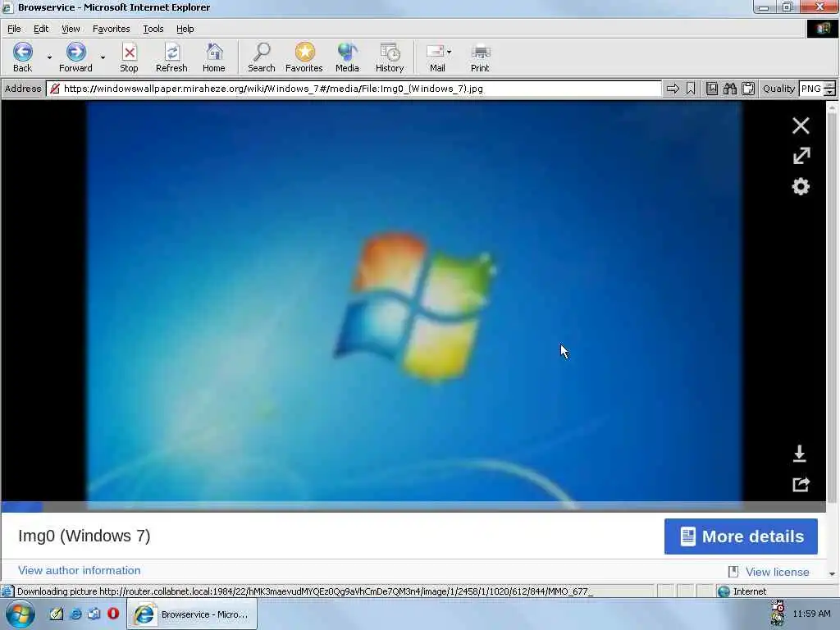Click the Go arrow next to address bar
Image resolution: width=840 pixels, height=630 pixels.
click(x=673, y=89)
